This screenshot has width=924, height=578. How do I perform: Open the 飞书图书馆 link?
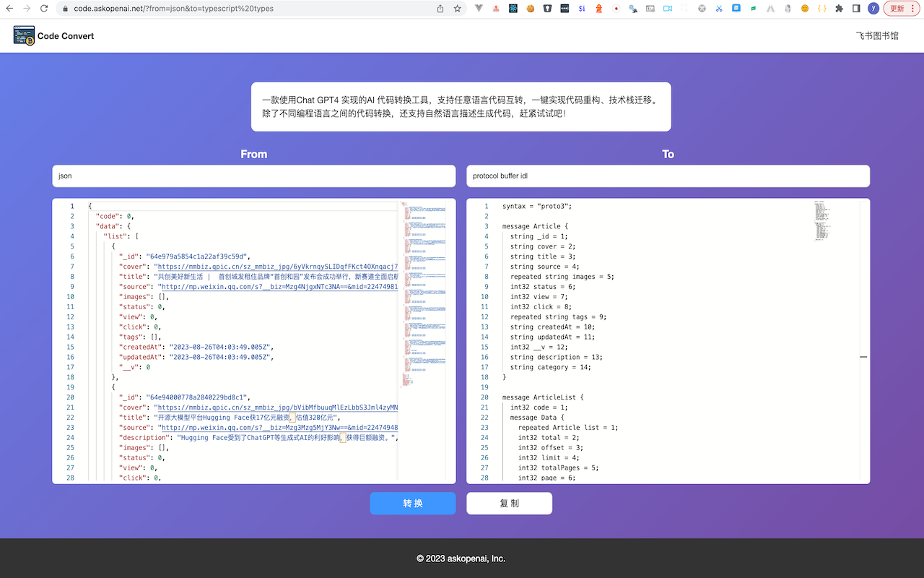click(877, 34)
